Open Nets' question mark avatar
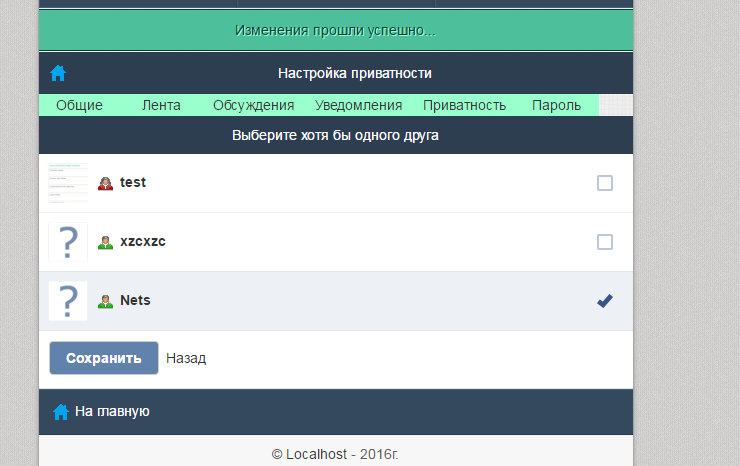The image size is (740, 466). coord(68,301)
